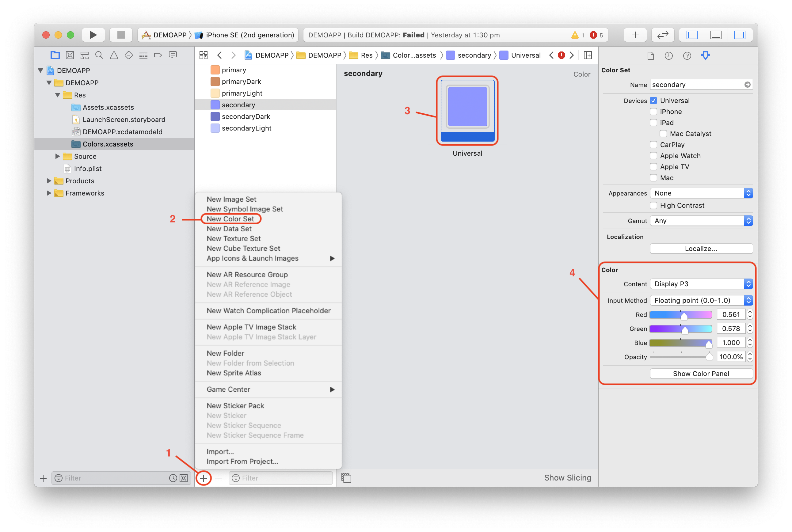792x532 pixels.
Task: Click the Library plus button
Action: point(635,35)
